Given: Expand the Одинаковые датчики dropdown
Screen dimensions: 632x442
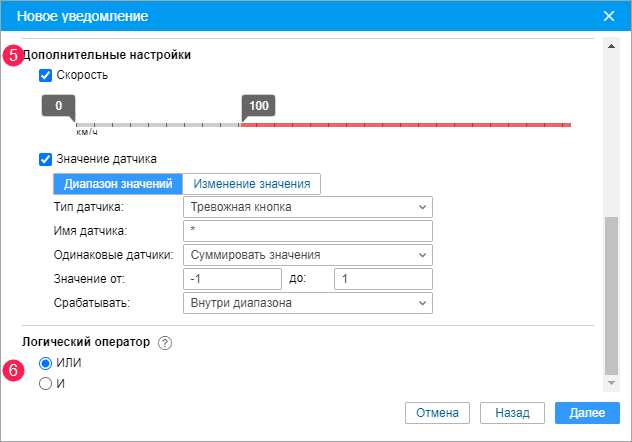Looking at the screenshot, I should tap(308, 255).
